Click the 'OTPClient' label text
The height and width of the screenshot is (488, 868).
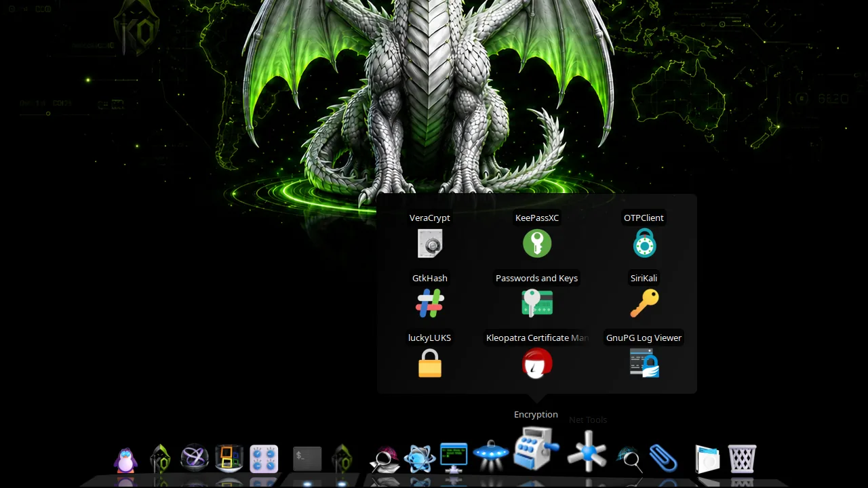tap(644, 218)
